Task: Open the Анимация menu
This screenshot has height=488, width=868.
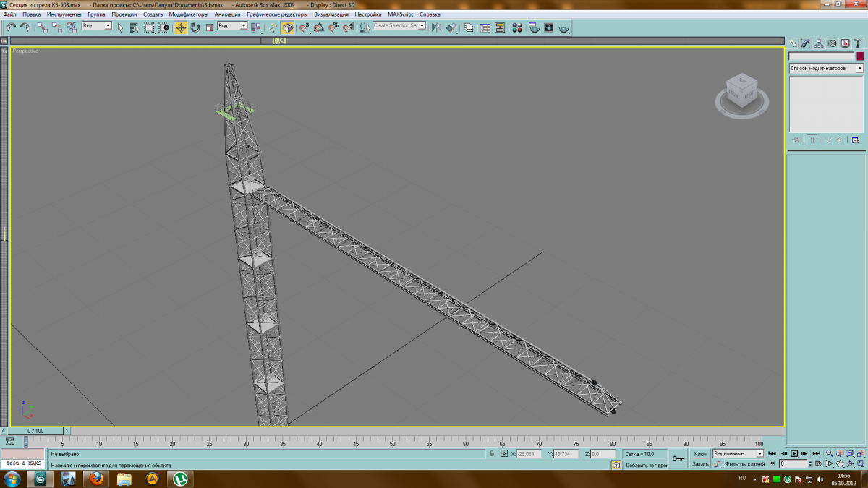Action: 228,14
